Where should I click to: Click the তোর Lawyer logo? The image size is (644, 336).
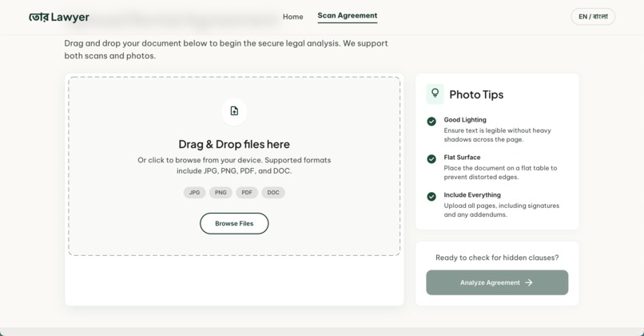(x=59, y=17)
